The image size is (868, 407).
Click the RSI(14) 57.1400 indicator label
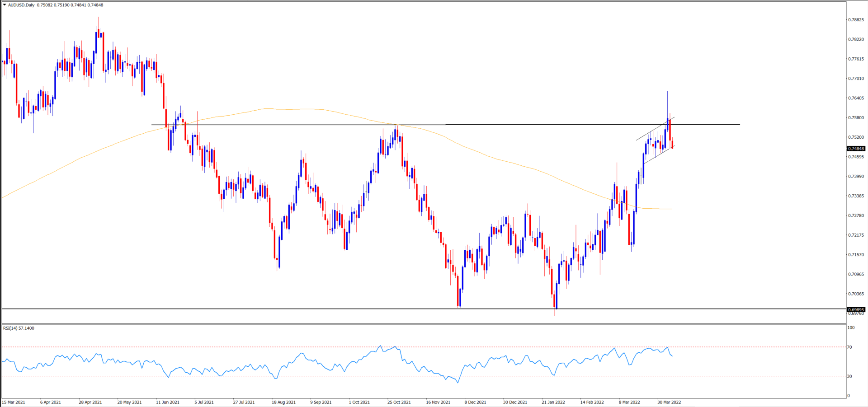[x=19, y=328]
